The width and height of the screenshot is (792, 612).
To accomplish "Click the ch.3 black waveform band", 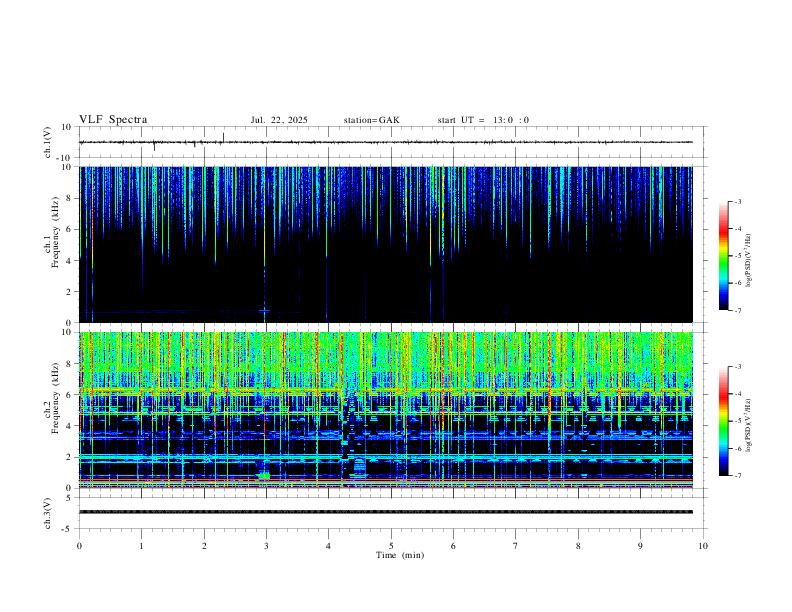I will click(385, 512).
